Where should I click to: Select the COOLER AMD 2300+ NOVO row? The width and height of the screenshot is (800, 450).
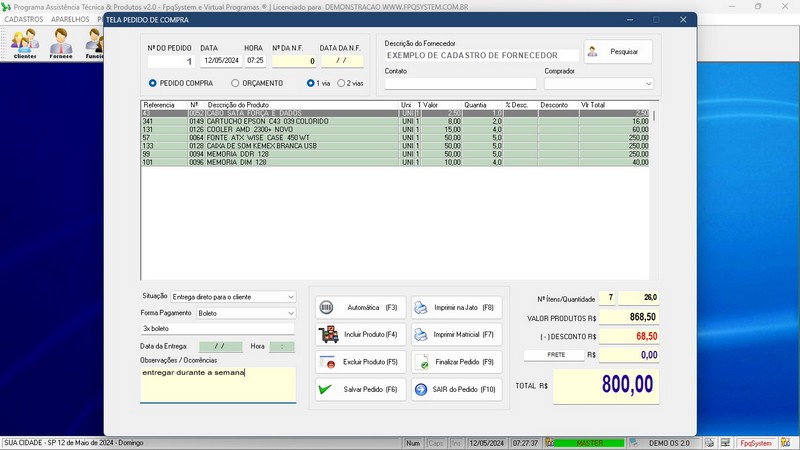click(x=395, y=130)
